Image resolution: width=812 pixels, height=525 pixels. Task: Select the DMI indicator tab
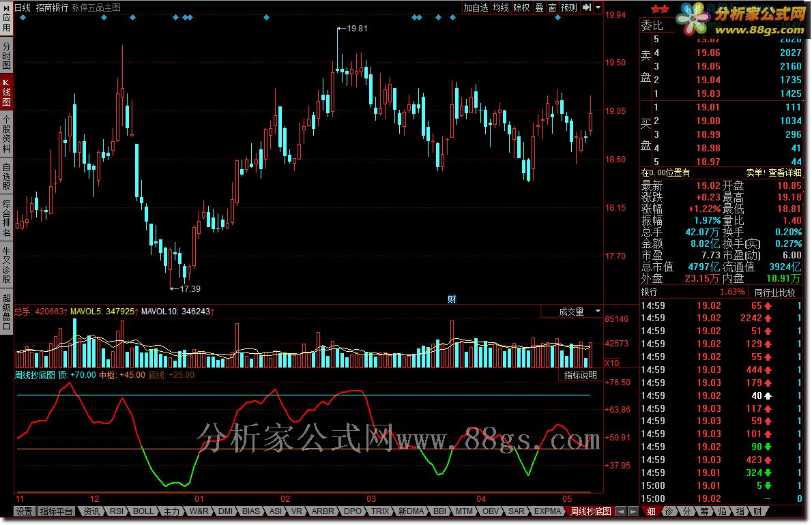point(225,511)
